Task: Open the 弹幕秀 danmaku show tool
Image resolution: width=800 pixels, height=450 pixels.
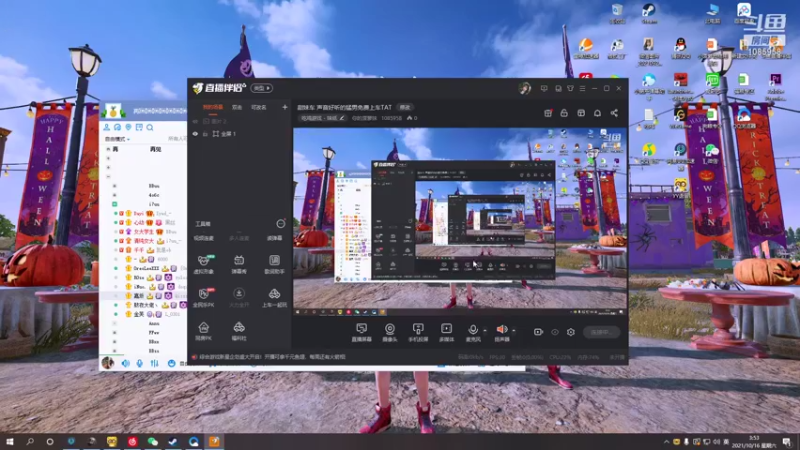Action: (x=239, y=264)
